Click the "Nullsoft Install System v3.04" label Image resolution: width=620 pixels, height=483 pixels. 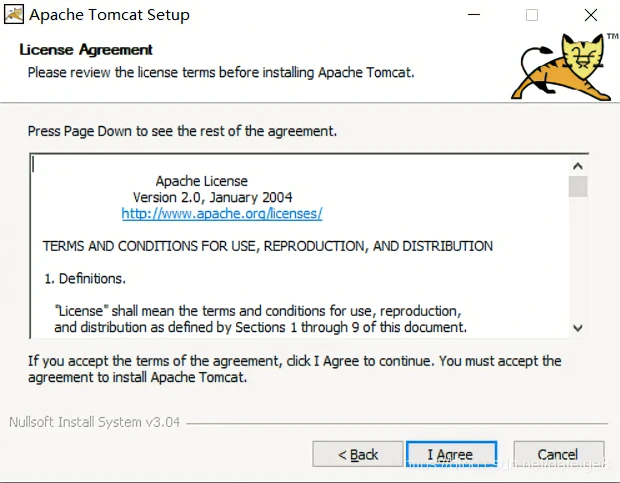pyautogui.click(x=94, y=422)
